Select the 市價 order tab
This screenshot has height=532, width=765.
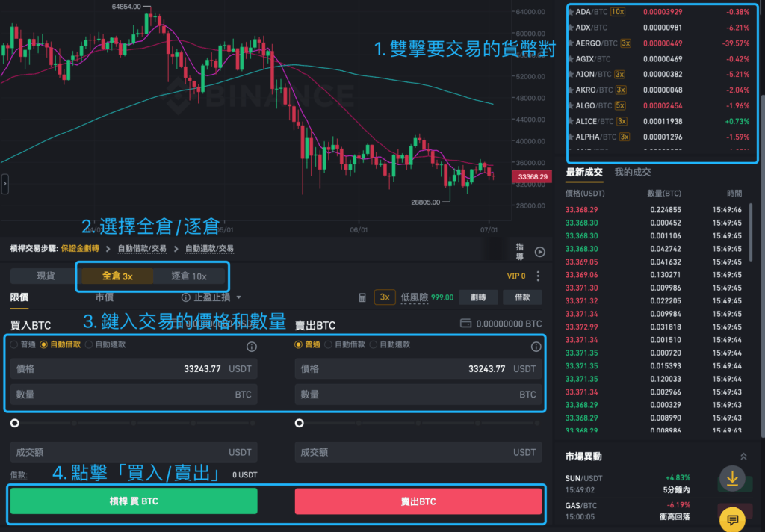(105, 297)
